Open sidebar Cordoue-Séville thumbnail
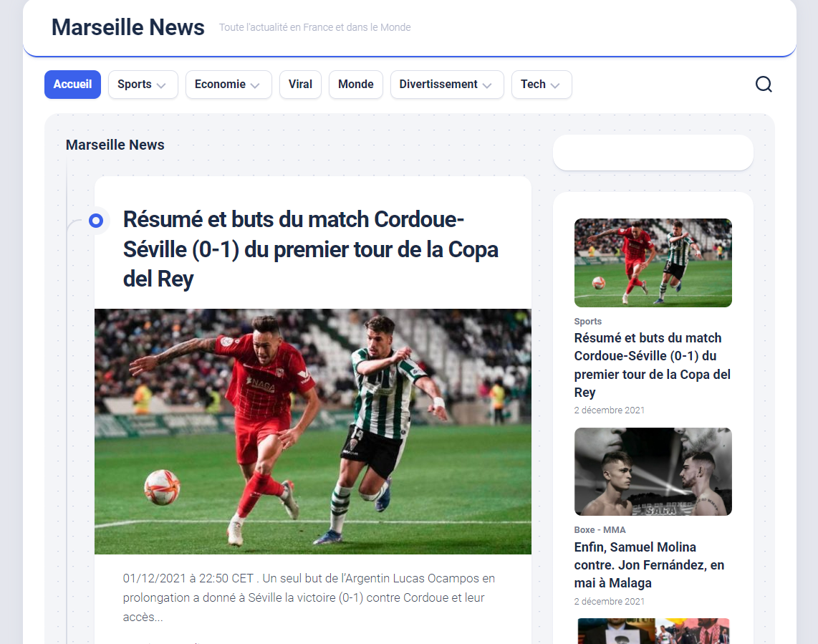Viewport: 818px width, 644px height. tap(653, 263)
